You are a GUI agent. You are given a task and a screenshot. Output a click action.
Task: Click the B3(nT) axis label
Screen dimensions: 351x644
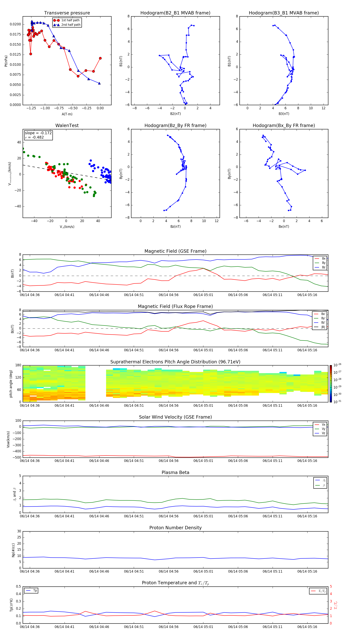[284, 114]
